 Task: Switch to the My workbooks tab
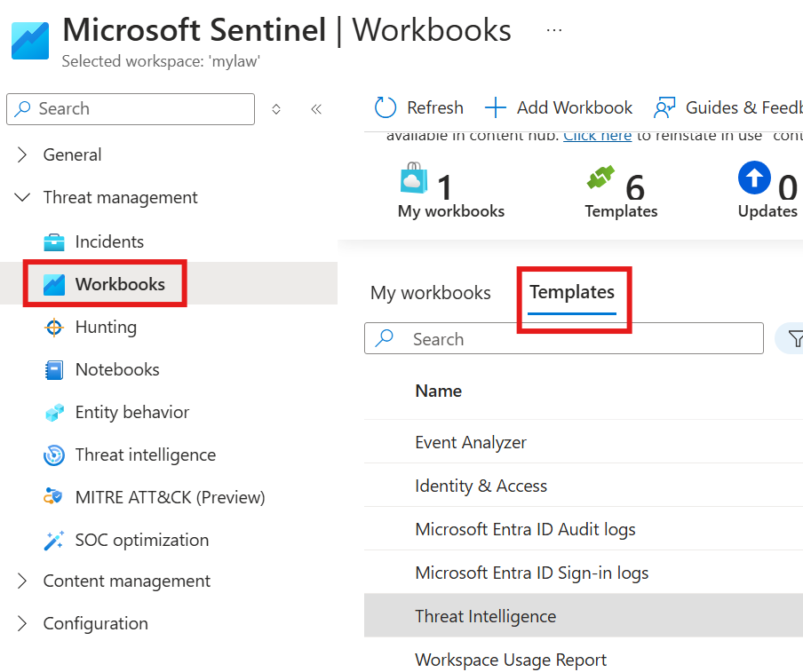[430, 293]
